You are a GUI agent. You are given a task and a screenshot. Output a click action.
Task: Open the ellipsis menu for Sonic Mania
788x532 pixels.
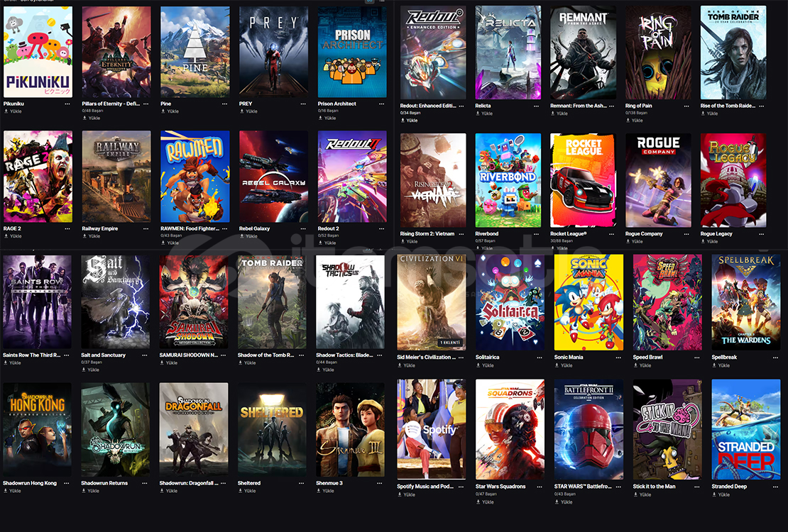point(618,358)
